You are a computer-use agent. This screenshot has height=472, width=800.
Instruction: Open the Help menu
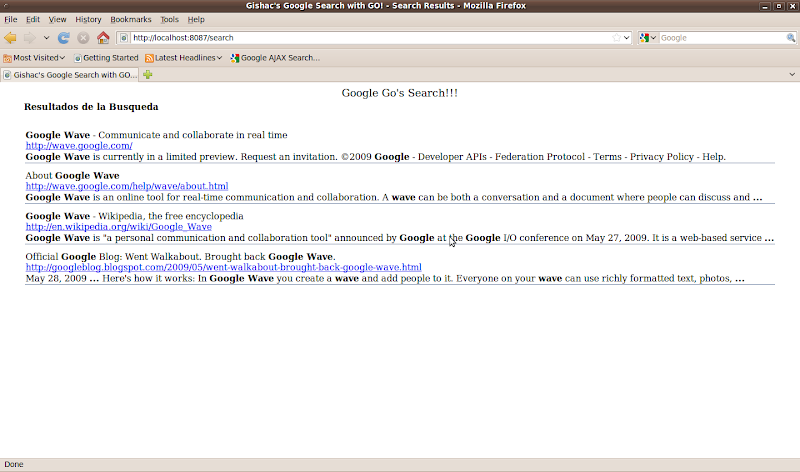[196, 19]
